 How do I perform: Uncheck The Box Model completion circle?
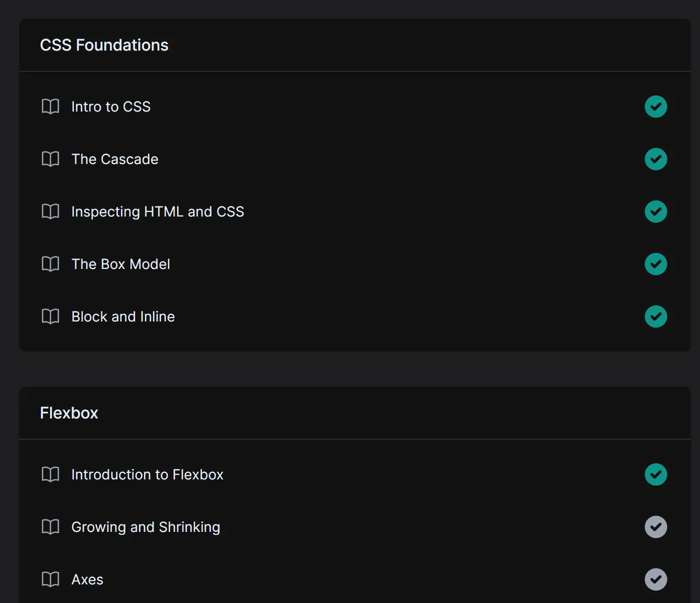click(x=656, y=264)
